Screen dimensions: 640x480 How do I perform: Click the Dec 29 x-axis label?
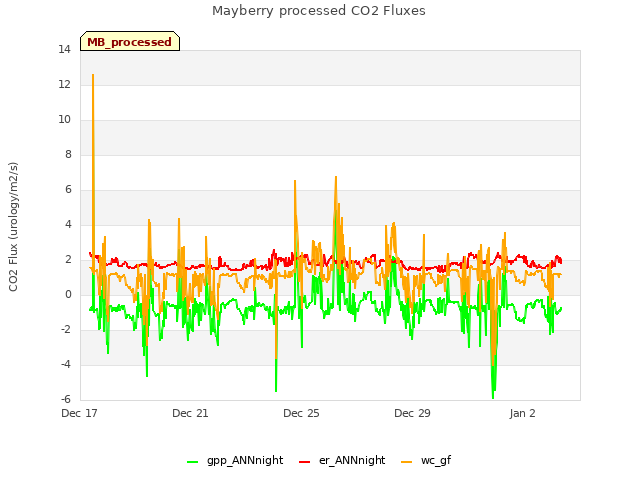[412, 413]
